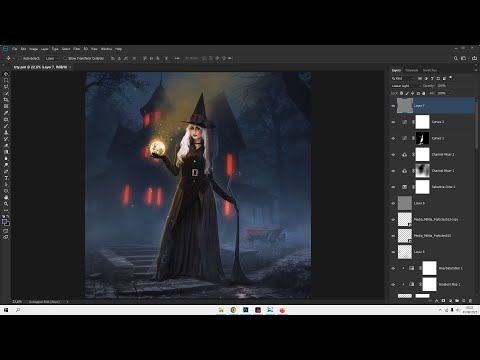Open the Opacity value dropdown
Image resolution: width=480 pixels, height=360 pixels.
tap(443, 86)
